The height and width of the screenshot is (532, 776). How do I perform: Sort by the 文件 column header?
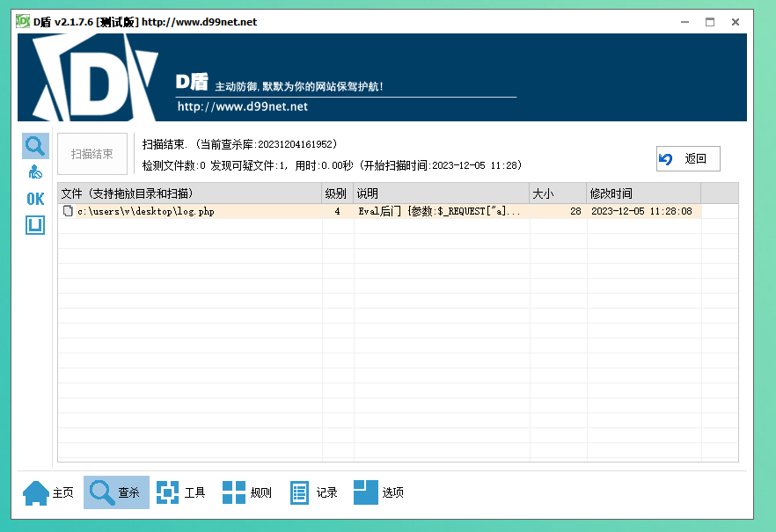click(189, 193)
